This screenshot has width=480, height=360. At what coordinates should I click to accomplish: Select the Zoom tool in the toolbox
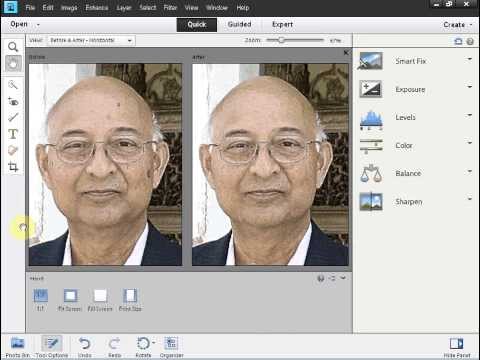tap(13, 47)
